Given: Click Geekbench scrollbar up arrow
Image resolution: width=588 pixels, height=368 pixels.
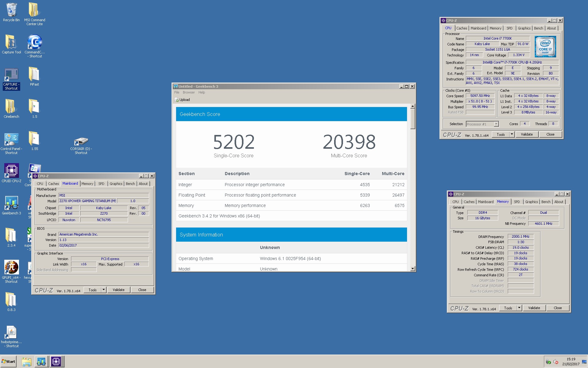Looking at the screenshot, I should tap(413, 106).
